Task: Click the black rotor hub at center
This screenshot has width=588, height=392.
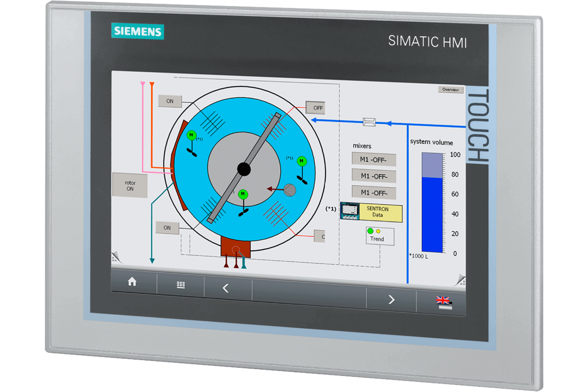Action: coord(244,169)
